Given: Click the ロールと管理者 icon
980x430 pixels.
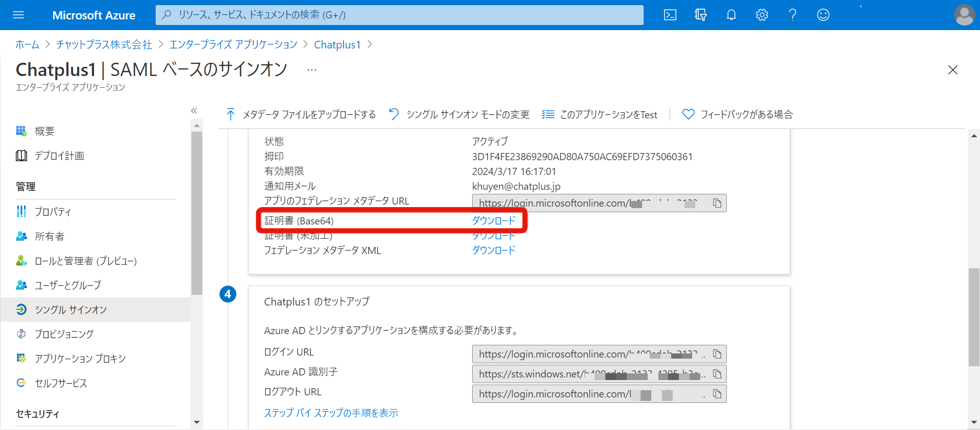Looking at the screenshot, I should [21, 261].
